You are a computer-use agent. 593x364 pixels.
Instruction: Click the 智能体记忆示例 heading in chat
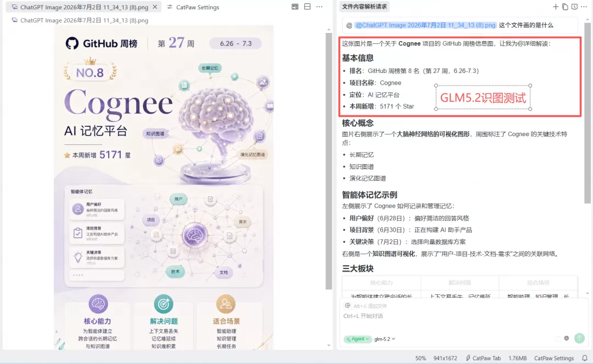coord(370,195)
